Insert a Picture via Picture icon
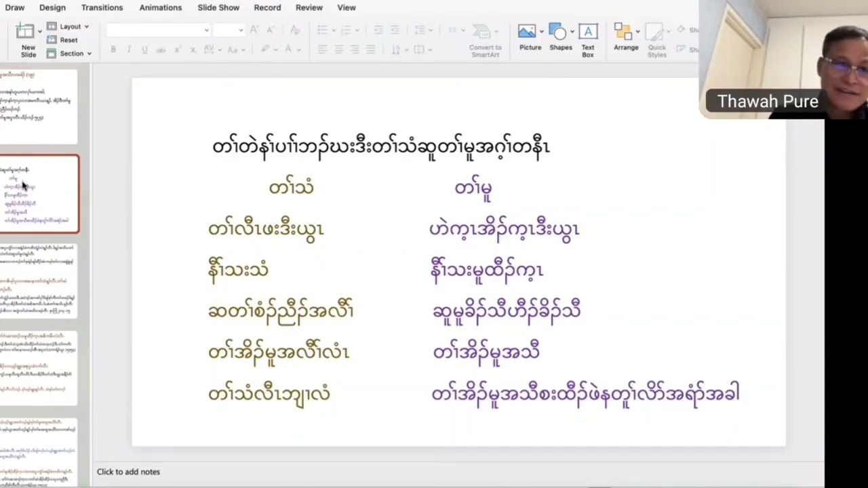Viewport: 868px width, 488px height. tap(527, 32)
